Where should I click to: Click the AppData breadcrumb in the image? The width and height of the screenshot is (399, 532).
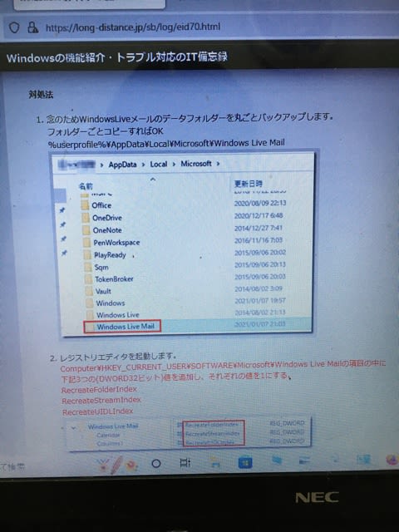pyautogui.click(x=122, y=165)
